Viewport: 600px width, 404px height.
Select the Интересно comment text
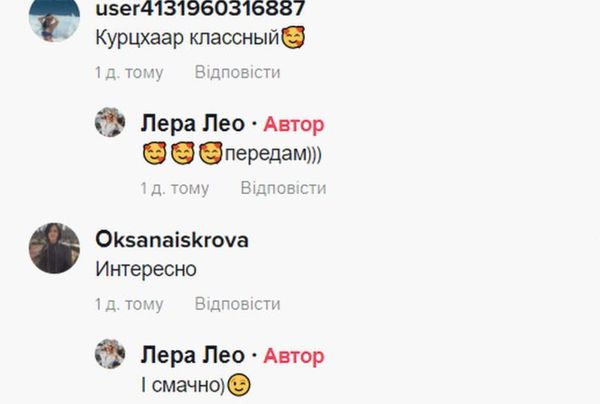coord(146,269)
